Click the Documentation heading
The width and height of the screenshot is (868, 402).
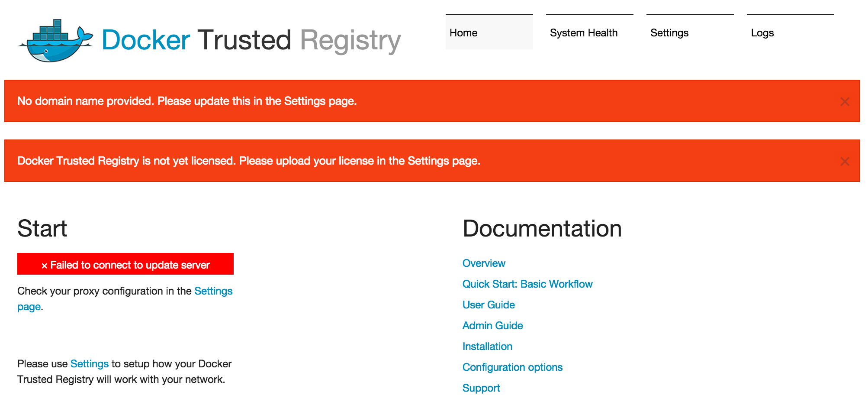(x=542, y=228)
